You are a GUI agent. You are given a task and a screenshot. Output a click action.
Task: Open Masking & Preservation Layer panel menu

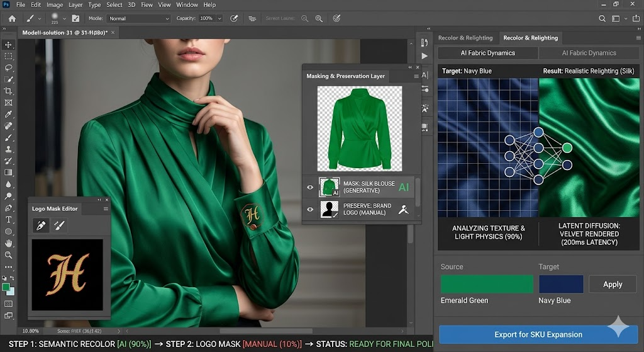(416, 76)
